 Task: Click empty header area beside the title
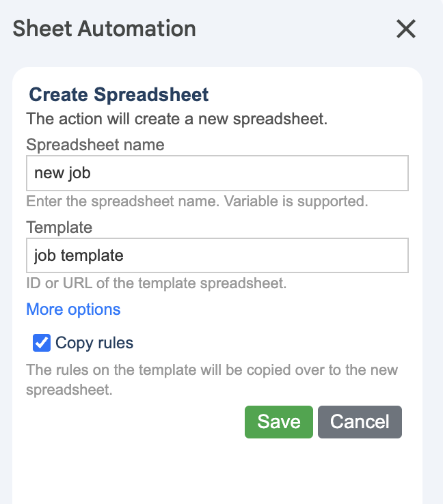click(x=294, y=29)
